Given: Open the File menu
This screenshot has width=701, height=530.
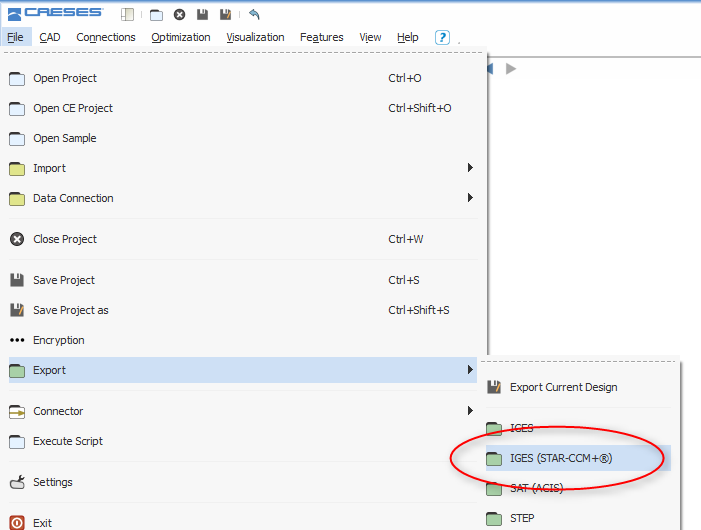Looking at the screenshot, I should (16, 37).
